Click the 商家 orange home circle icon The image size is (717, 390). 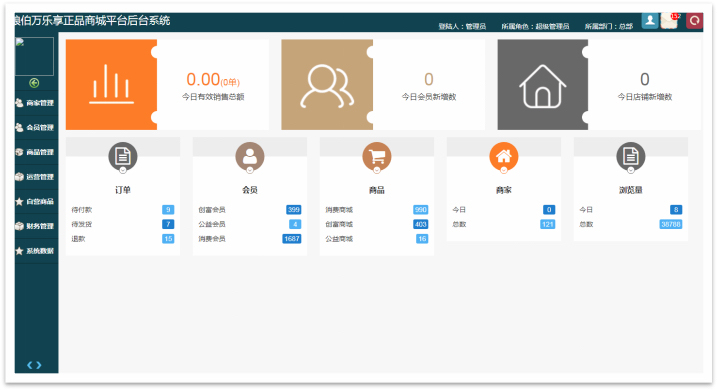pos(503,156)
